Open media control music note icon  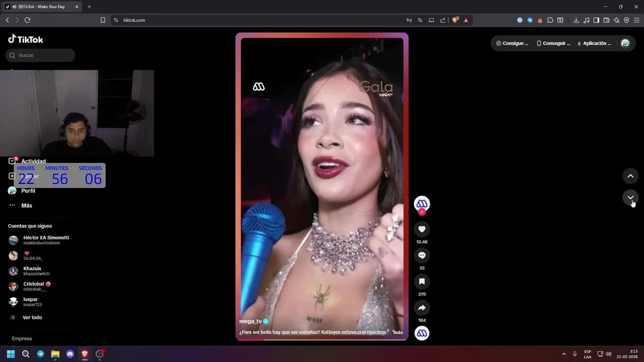click(586, 20)
